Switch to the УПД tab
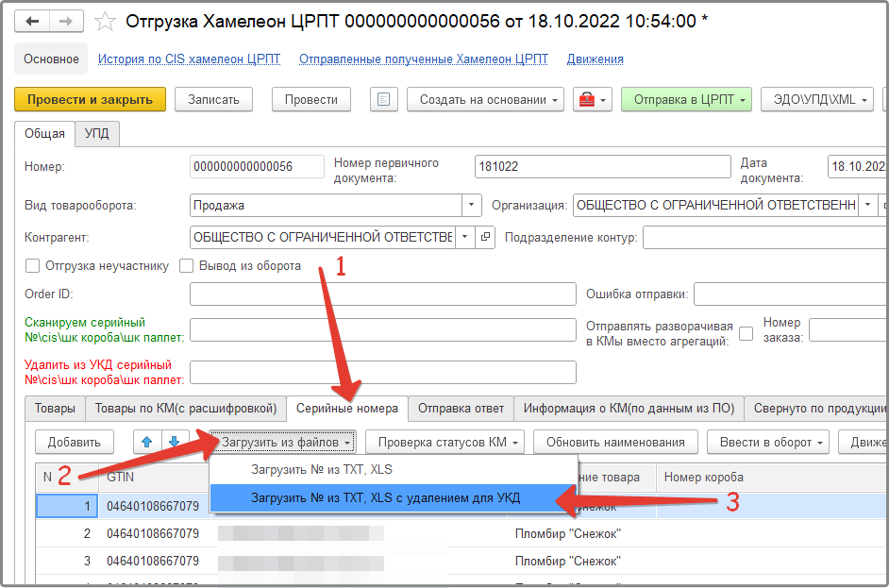Viewport: 889px width, 588px height. click(x=97, y=134)
